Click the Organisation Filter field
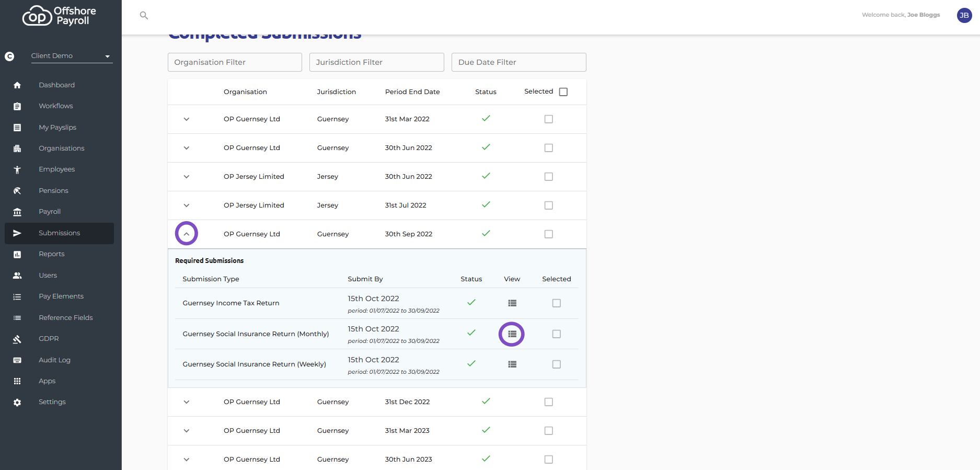Screen dimensions: 980x470 (235, 62)
